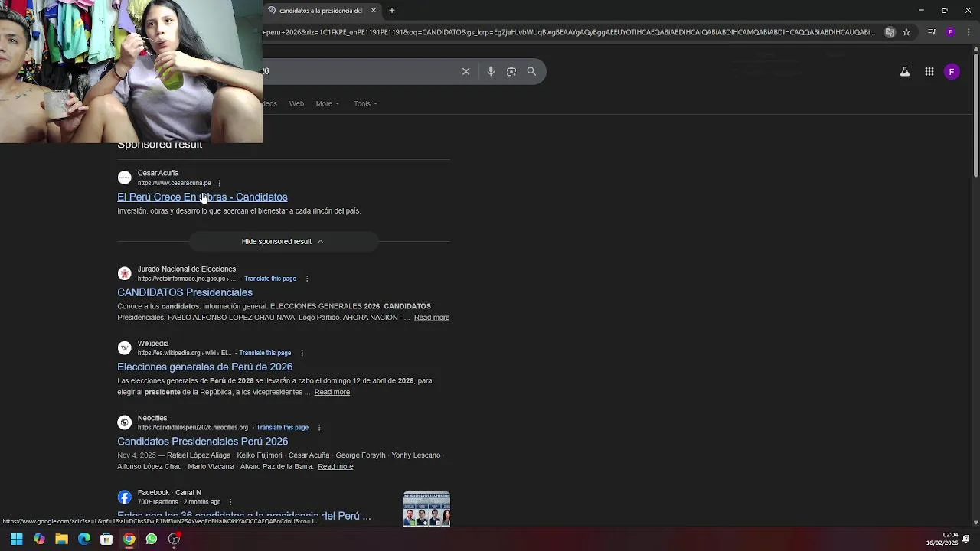The width and height of the screenshot is (980, 551).
Task: Click the Chrome address bar URL
Action: (568, 32)
